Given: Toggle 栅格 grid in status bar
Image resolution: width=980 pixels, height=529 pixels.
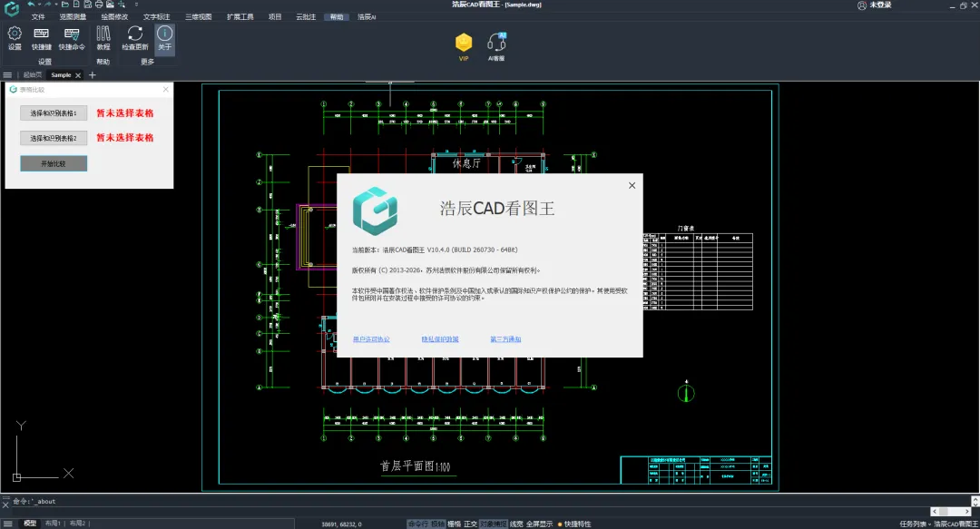Looking at the screenshot, I should 454,524.
